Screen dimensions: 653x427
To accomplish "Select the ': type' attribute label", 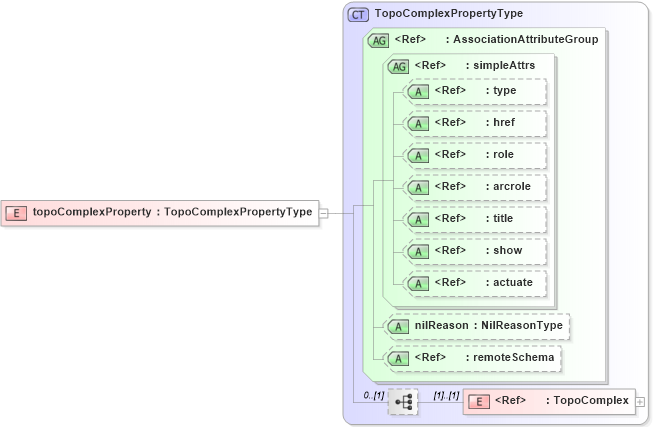I will point(501,90).
